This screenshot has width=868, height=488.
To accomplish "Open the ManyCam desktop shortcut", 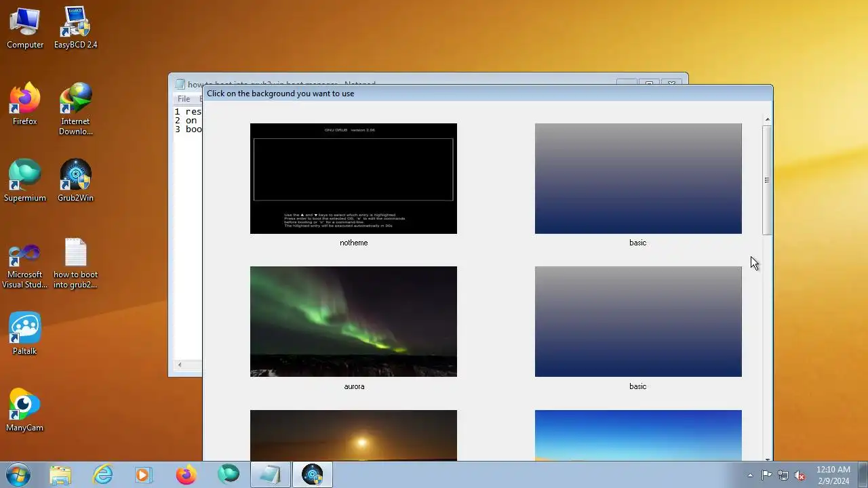I will (25, 411).
